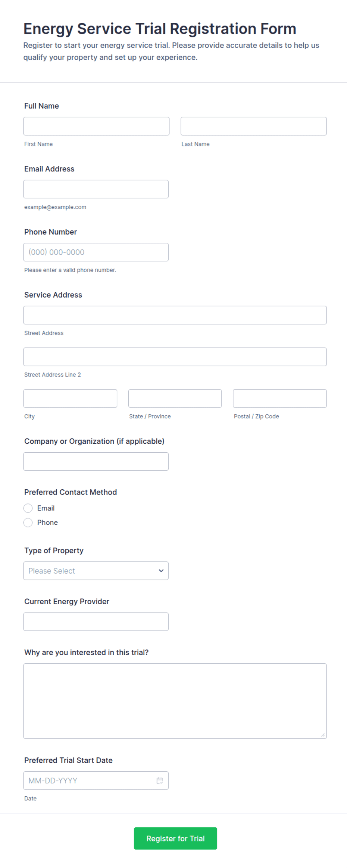Click the trial interest text area

coord(175,701)
